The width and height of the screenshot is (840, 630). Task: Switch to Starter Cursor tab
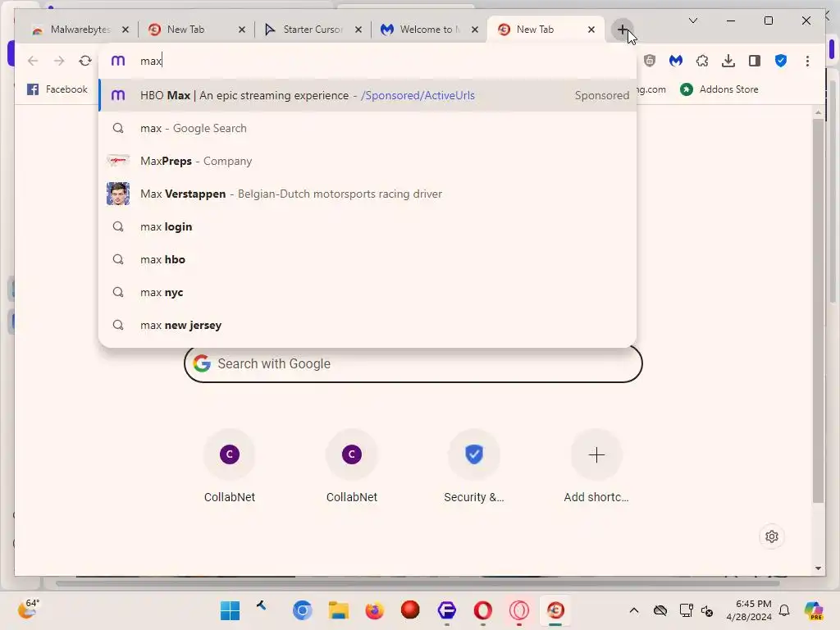(x=313, y=30)
